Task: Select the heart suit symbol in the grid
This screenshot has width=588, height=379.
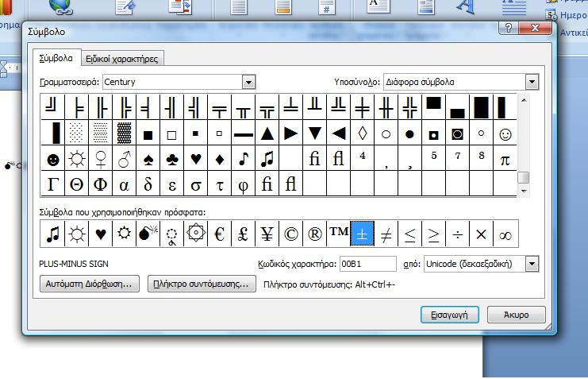Action: tap(196, 160)
